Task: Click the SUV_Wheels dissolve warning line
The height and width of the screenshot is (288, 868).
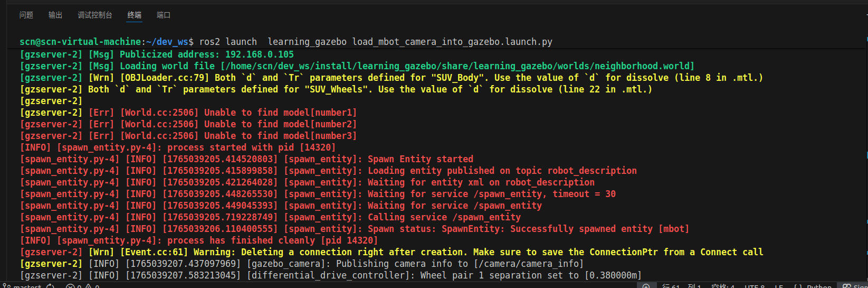Action: (336, 89)
